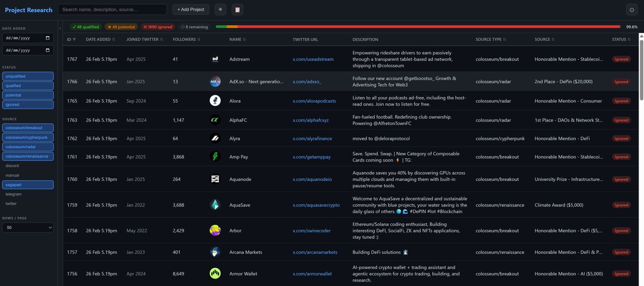Toggle the unqualified status filter
The height and width of the screenshot is (286, 644).
(x=28, y=76)
